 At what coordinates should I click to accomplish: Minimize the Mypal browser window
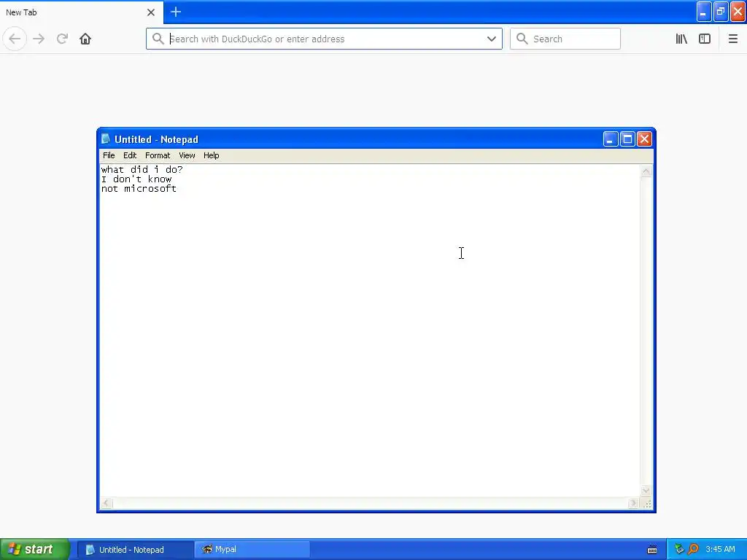(704, 12)
